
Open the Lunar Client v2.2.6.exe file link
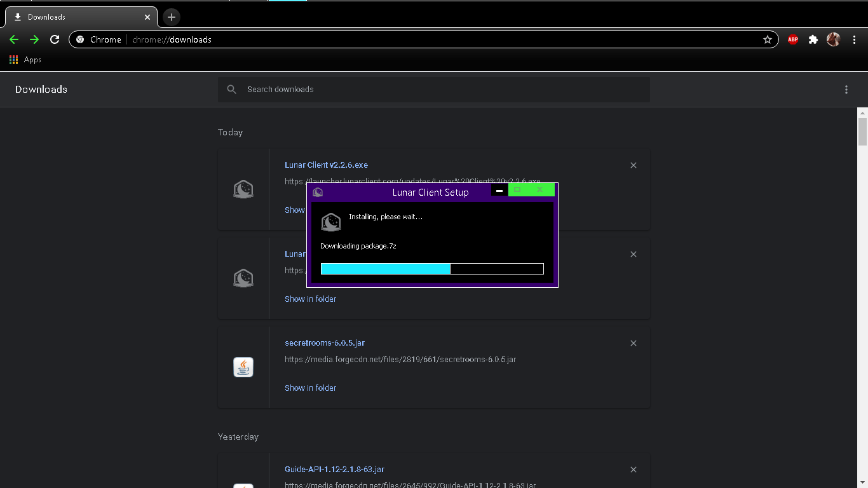tap(326, 165)
